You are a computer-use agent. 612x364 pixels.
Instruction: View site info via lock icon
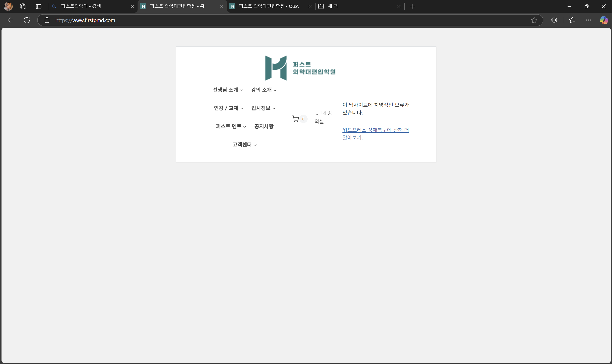coord(47,20)
